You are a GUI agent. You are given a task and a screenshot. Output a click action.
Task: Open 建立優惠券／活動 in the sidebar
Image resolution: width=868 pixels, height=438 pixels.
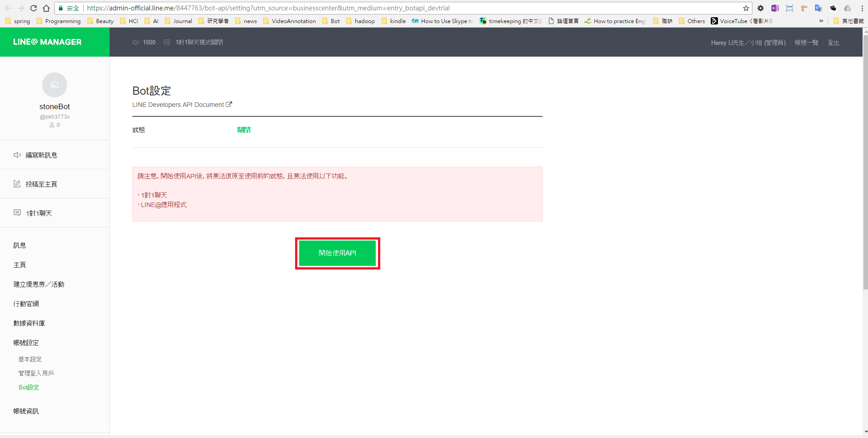pos(39,284)
